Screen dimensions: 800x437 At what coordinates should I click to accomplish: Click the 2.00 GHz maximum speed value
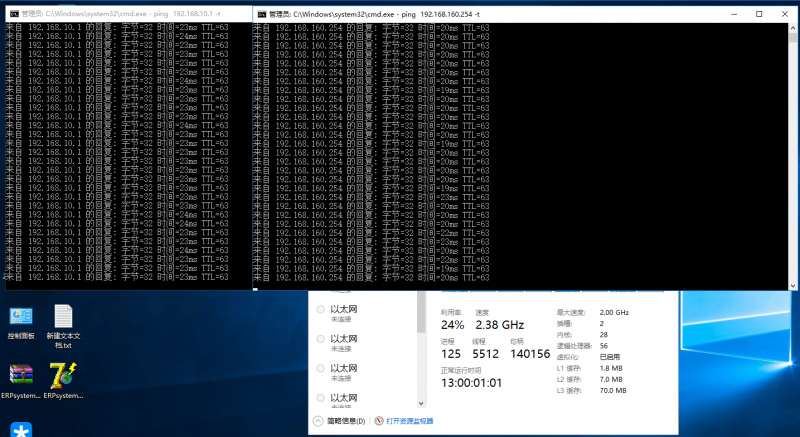614,313
